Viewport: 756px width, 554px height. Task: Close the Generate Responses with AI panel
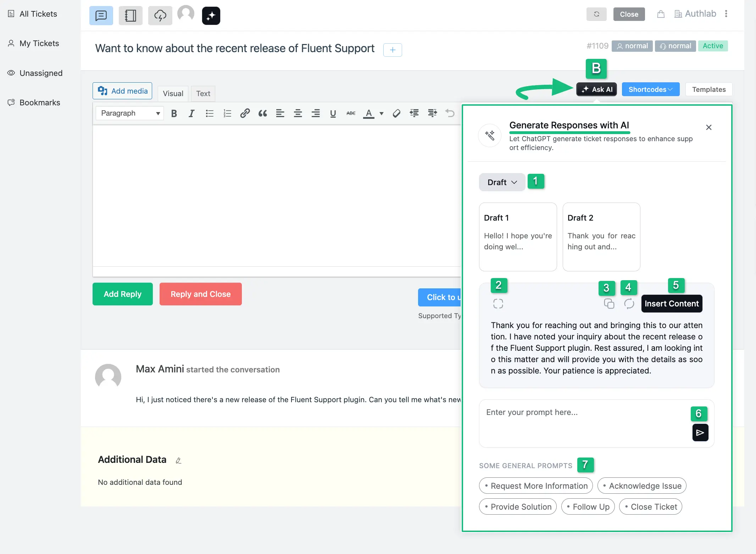coord(709,127)
